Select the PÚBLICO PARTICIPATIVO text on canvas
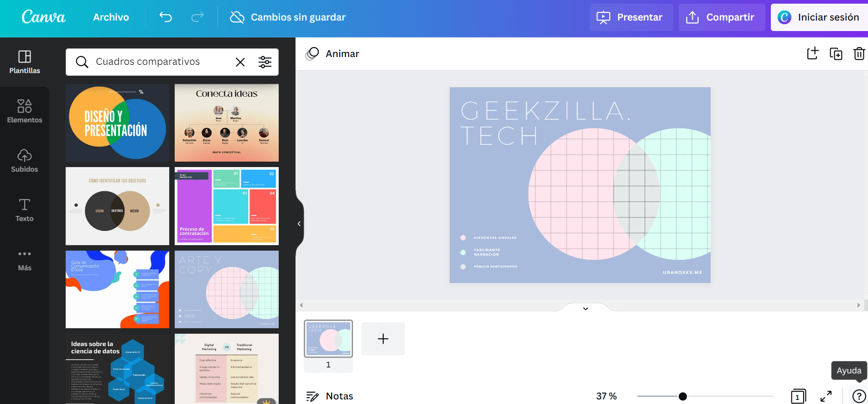This screenshot has width=868, height=404. click(495, 267)
